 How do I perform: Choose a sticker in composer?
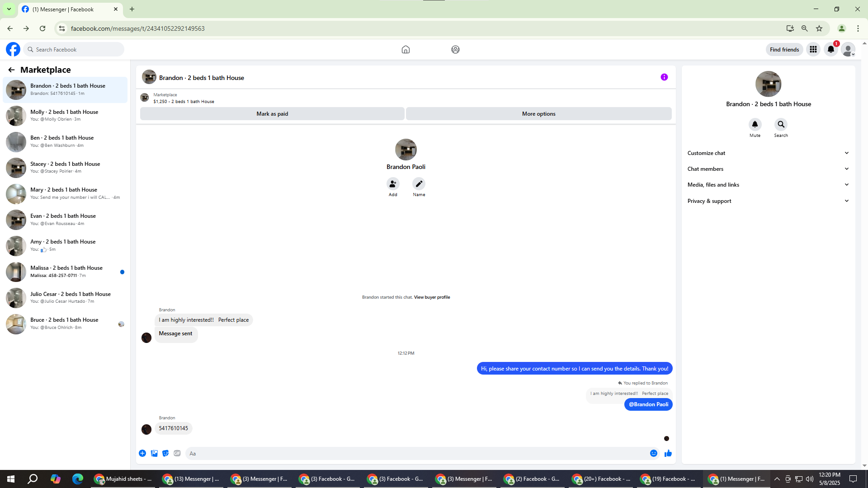tap(165, 453)
